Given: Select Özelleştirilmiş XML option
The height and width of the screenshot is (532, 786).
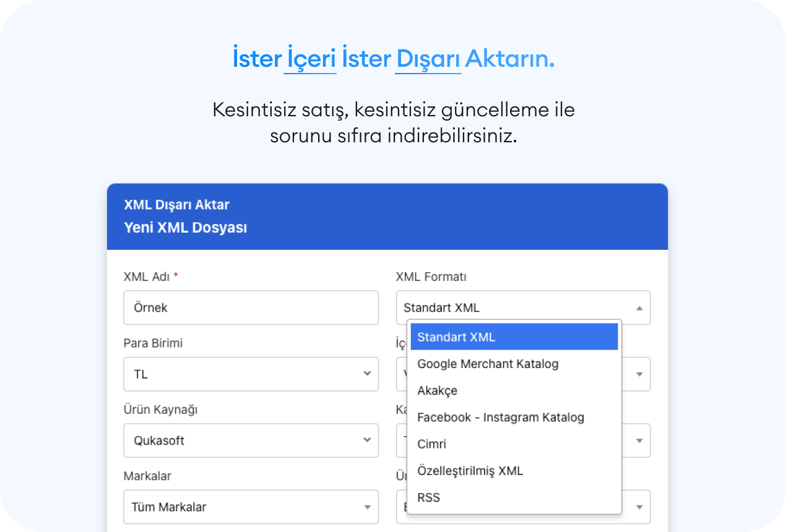Looking at the screenshot, I should [514, 470].
